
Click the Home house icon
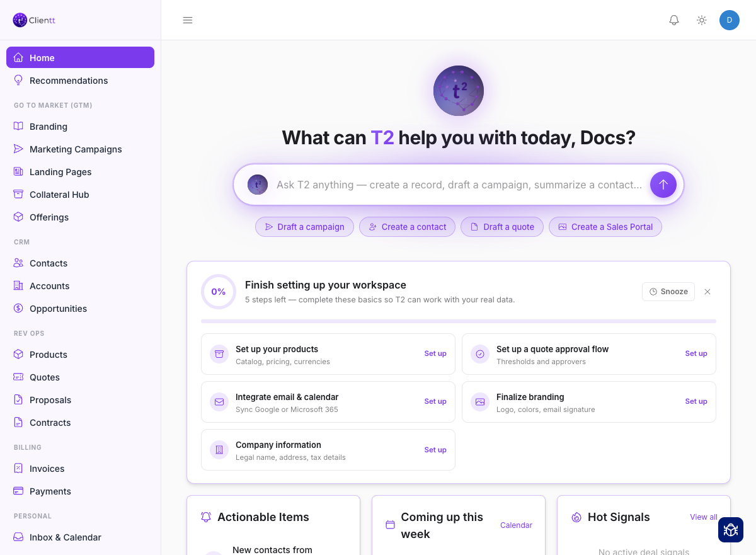pos(18,57)
